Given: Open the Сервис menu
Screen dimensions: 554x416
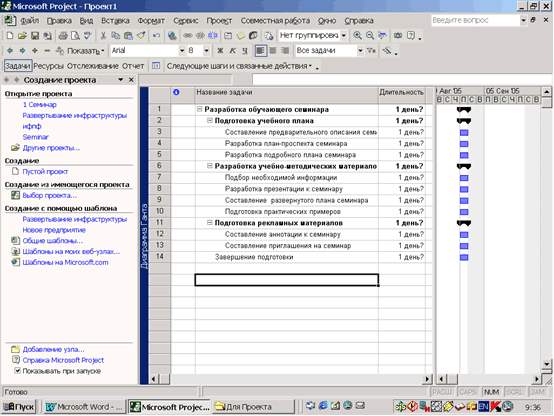Looking at the screenshot, I should pyautogui.click(x=185, y=20).
